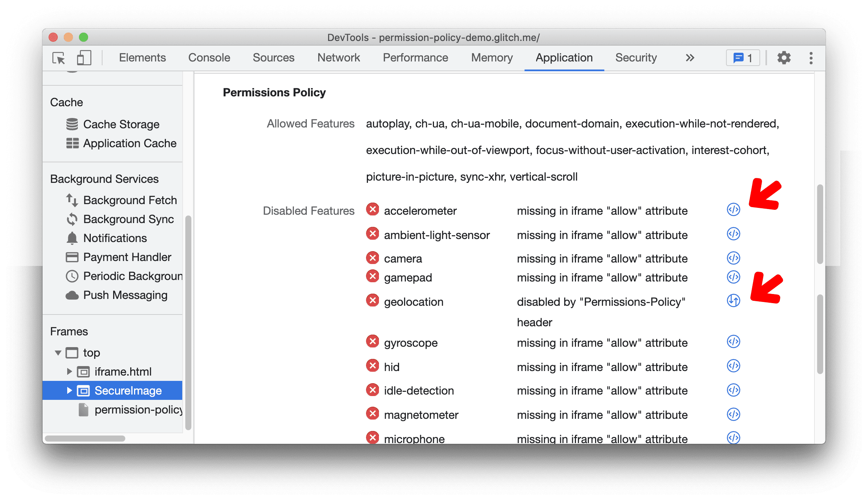
Task: Click disabled accelerometer red error icon
Action: (x=371, y=210)
